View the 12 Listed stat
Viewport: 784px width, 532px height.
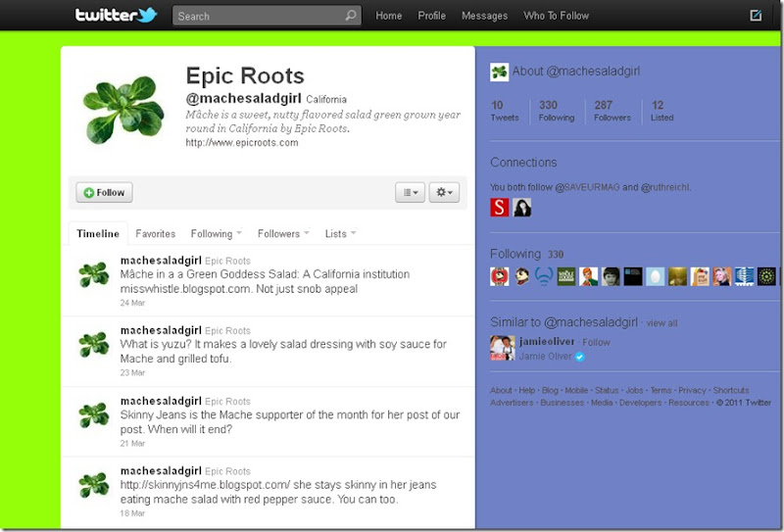click(x=662, y=111)
